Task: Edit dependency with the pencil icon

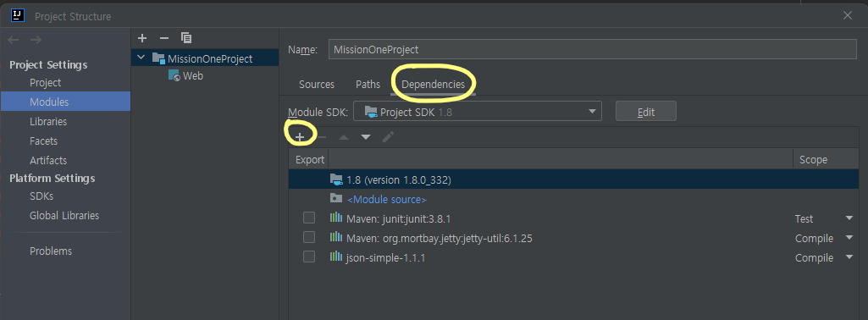Action: coord(388,136)
